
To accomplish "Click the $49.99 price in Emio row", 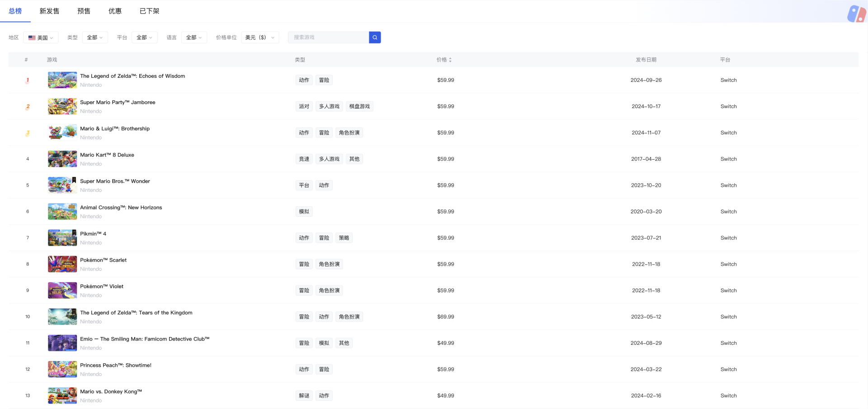I will click(x=446, y=343).
